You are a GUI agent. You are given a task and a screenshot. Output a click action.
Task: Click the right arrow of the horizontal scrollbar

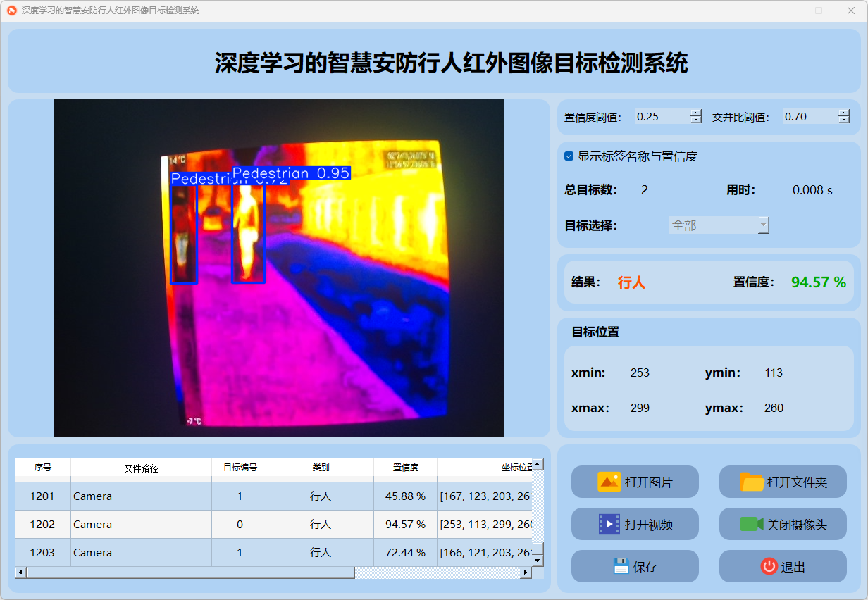tap(527, 573)
